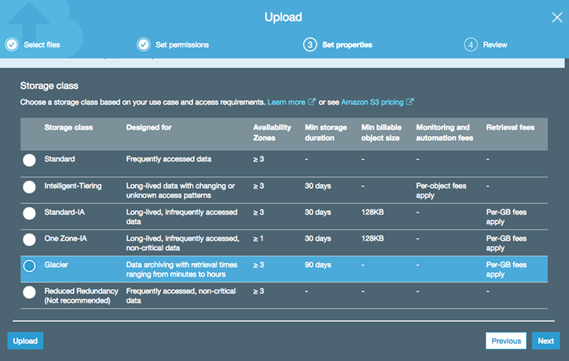
Task: Click 'Reduced Redundancy (Not recommended)' label
Action: (x=81, y=296)
